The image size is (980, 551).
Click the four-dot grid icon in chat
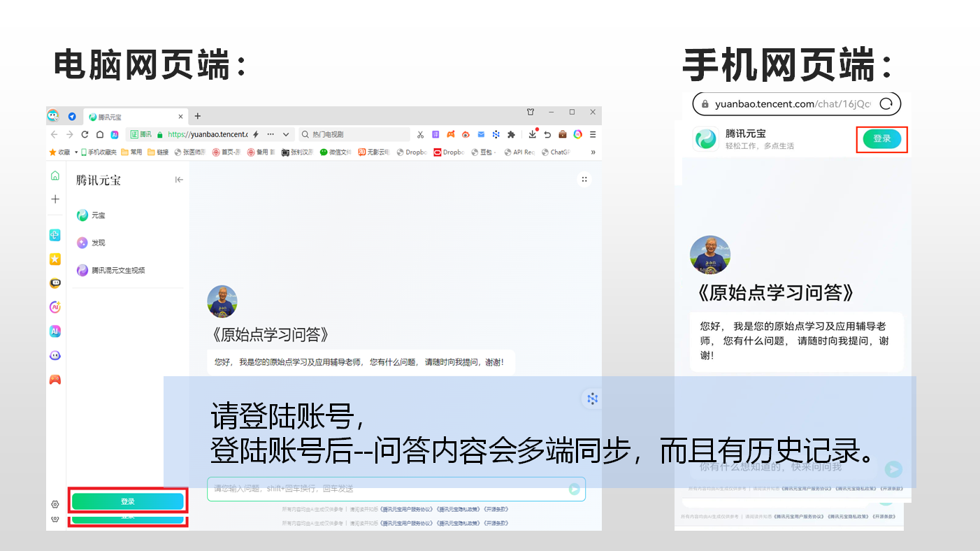584,180
